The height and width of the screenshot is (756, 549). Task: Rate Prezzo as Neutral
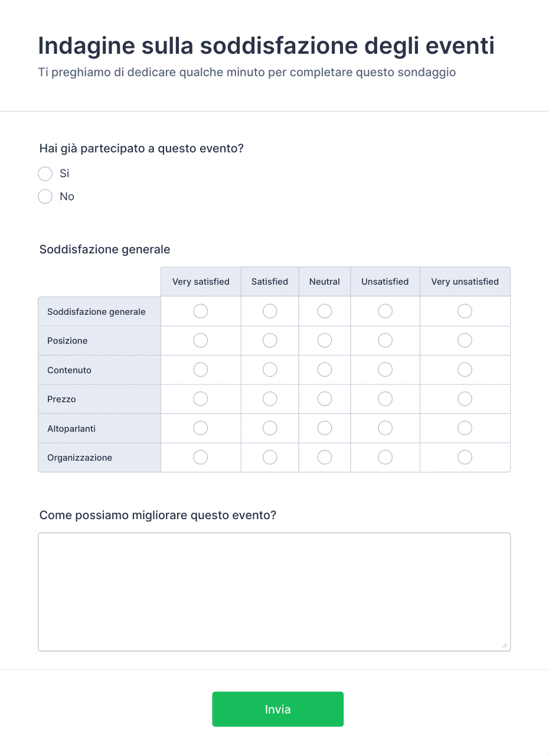pos(325,399)
